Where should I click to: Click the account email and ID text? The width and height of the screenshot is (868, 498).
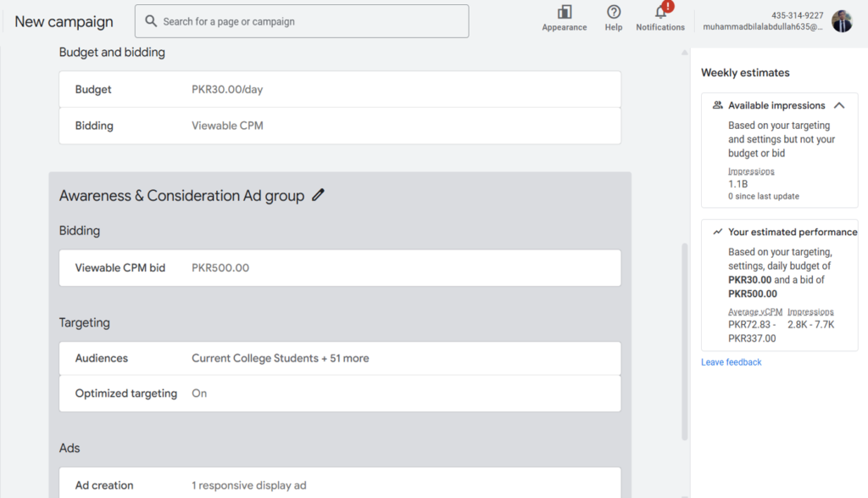pos(763,21)
